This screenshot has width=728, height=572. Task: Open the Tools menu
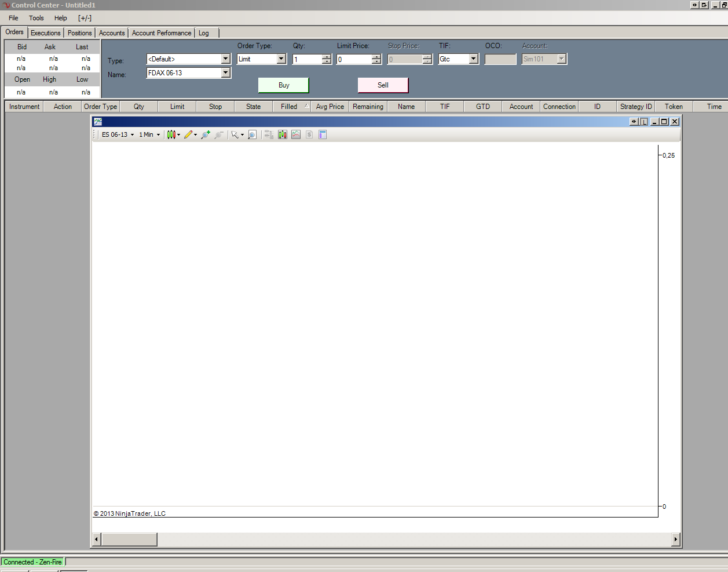click(36, 18)
